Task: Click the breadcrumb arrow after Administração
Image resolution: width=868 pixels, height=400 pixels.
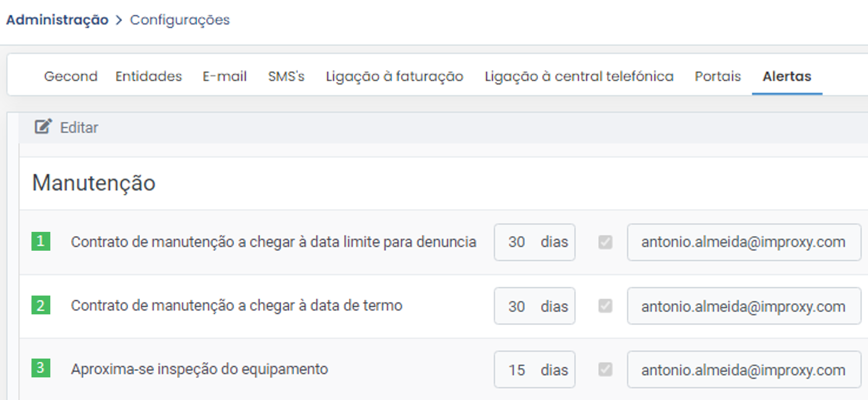Action: 119,20
